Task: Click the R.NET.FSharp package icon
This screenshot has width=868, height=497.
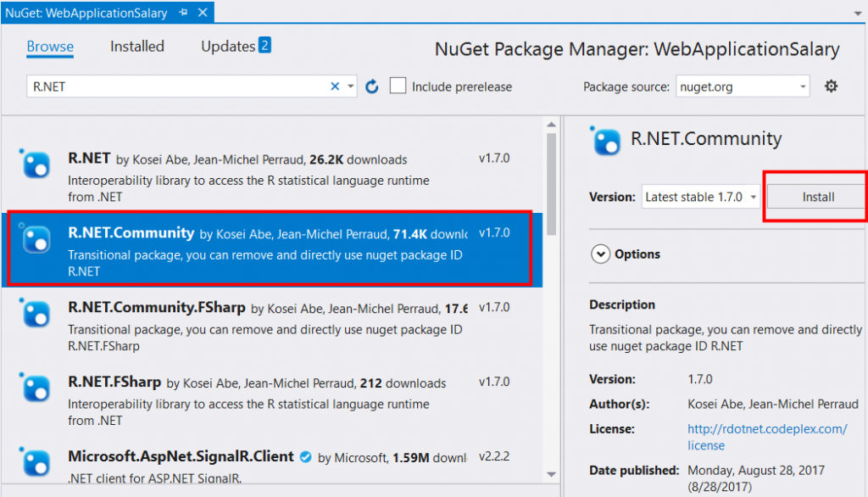Action: tap(36, 388)
